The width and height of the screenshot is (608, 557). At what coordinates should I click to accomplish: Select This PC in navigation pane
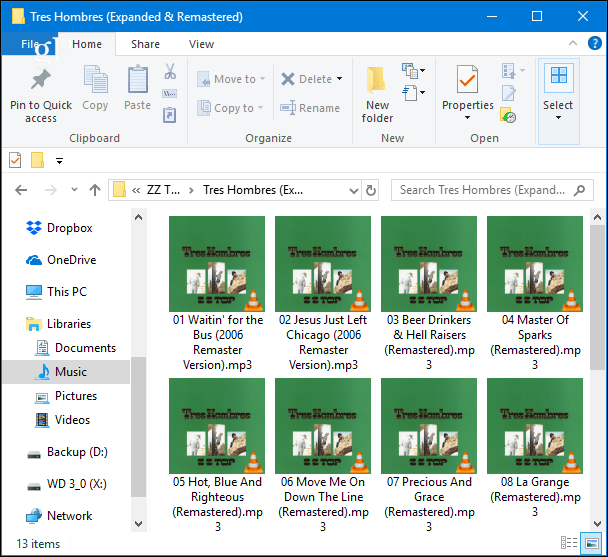pyautogui.click(x=56, y=292)
